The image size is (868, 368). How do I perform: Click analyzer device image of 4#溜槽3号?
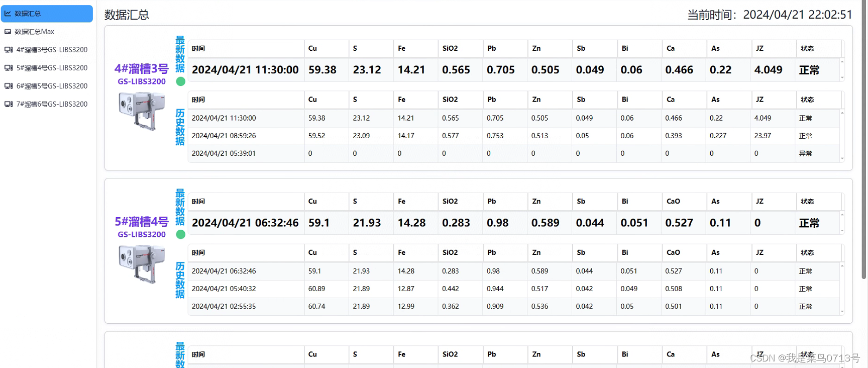pos(142,112)
